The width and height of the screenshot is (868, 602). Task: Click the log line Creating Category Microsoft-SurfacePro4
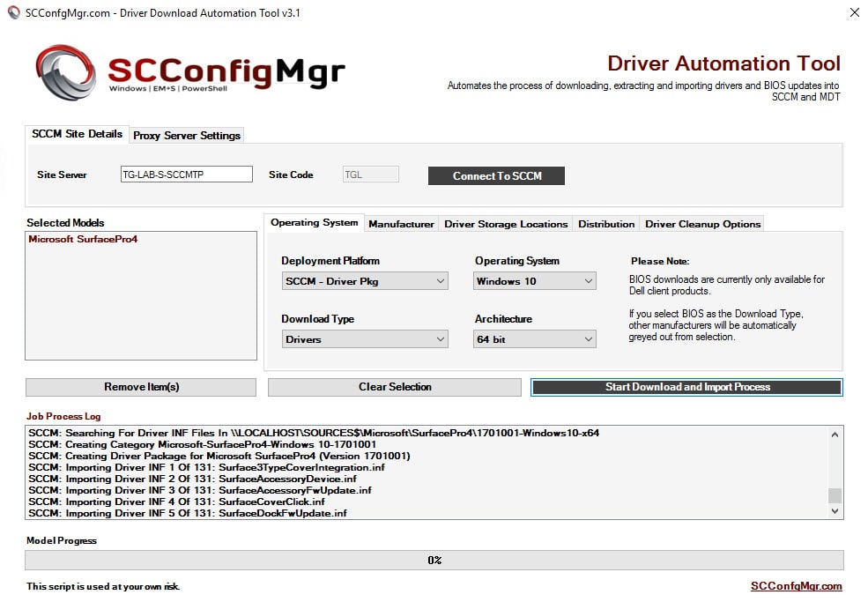click(203, 445)
